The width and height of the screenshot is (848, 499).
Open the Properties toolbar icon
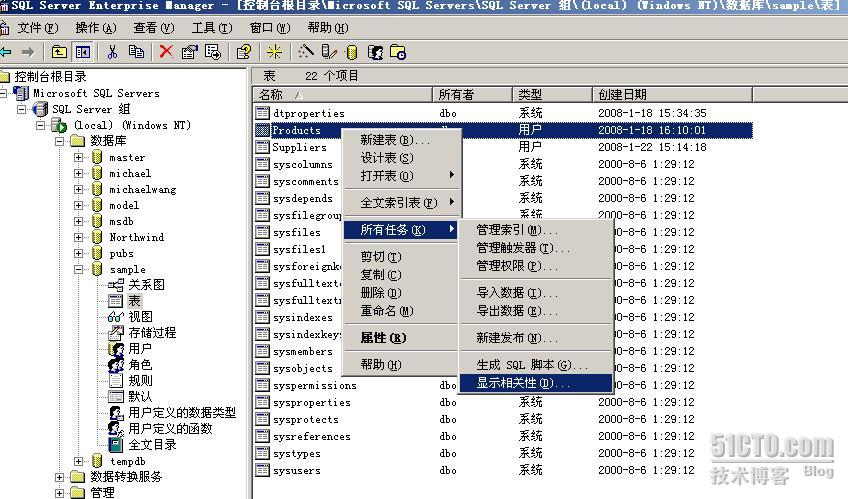(189, 52)
